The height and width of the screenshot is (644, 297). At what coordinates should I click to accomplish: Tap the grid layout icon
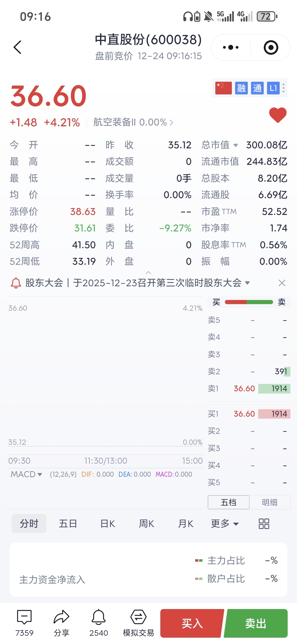[264, 524]
